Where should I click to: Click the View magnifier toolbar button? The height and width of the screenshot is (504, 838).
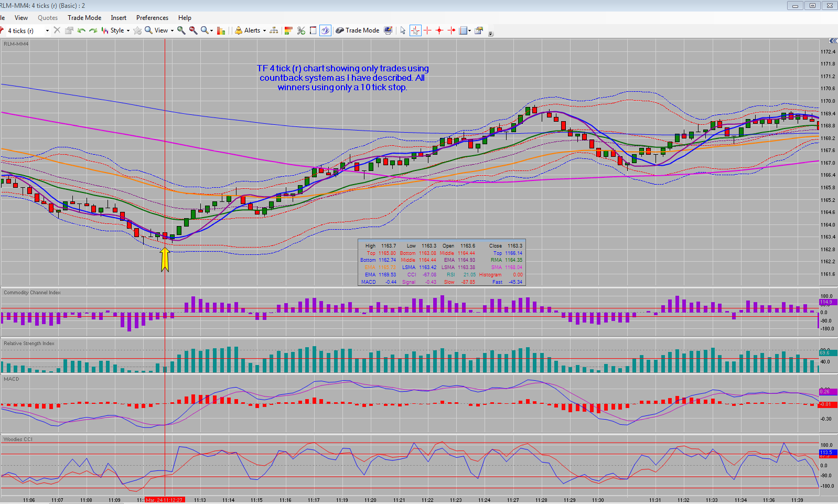(x=157, y=30)
